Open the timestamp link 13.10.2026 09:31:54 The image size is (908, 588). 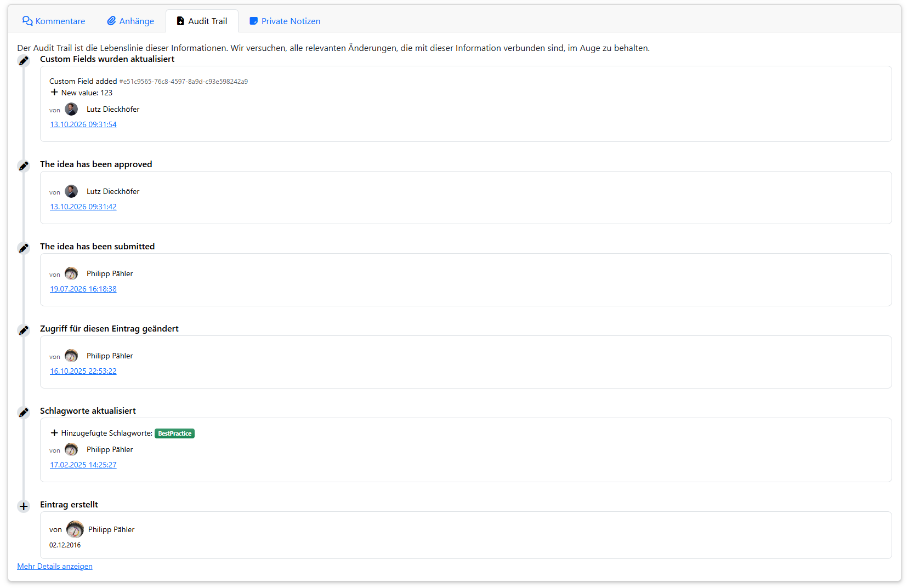point(83,124)
